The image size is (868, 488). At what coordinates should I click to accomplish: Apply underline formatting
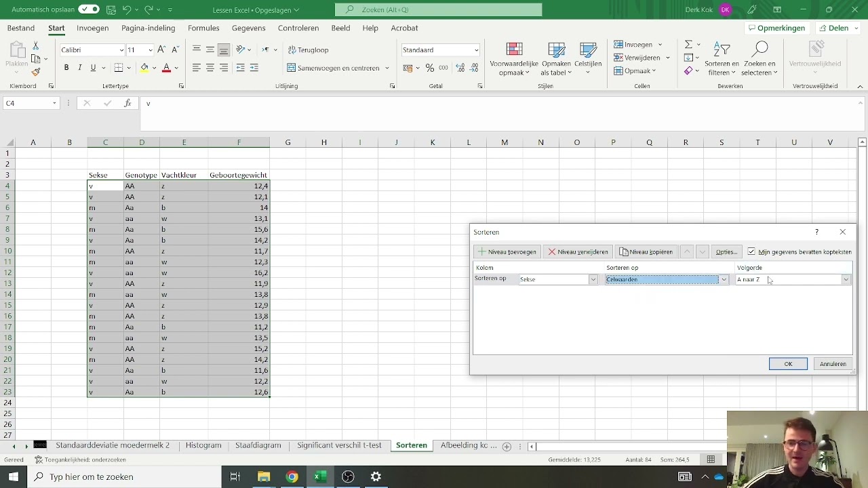click(93, 68)
